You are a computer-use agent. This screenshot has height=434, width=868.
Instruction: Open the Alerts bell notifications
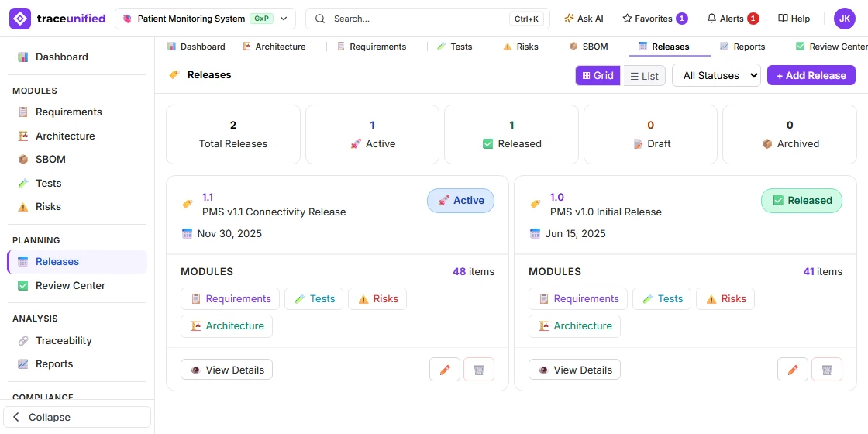(x=733, y=19)
